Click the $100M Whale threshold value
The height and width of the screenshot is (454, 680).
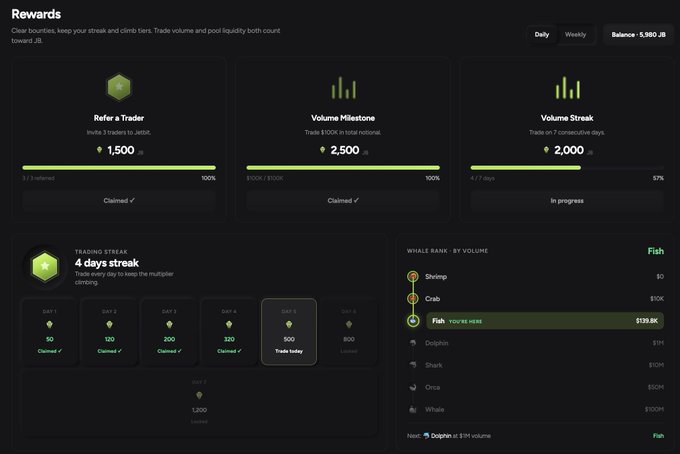[x=654, y=409]
